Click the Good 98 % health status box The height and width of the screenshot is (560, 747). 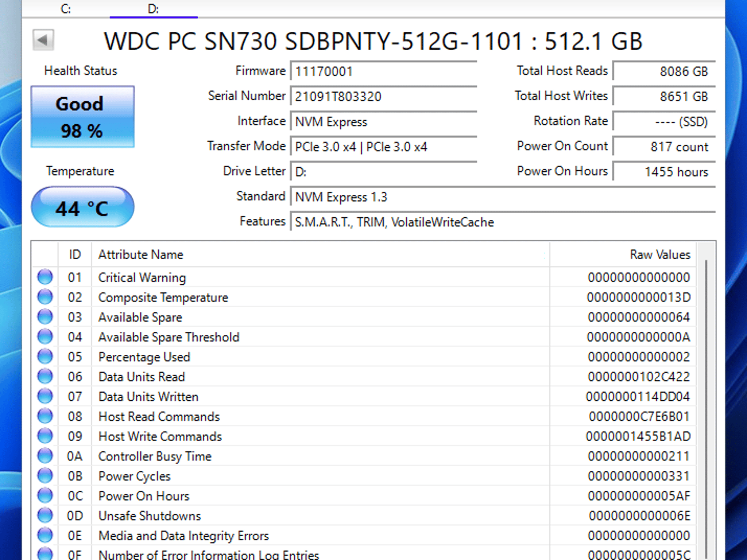point(83,117)
